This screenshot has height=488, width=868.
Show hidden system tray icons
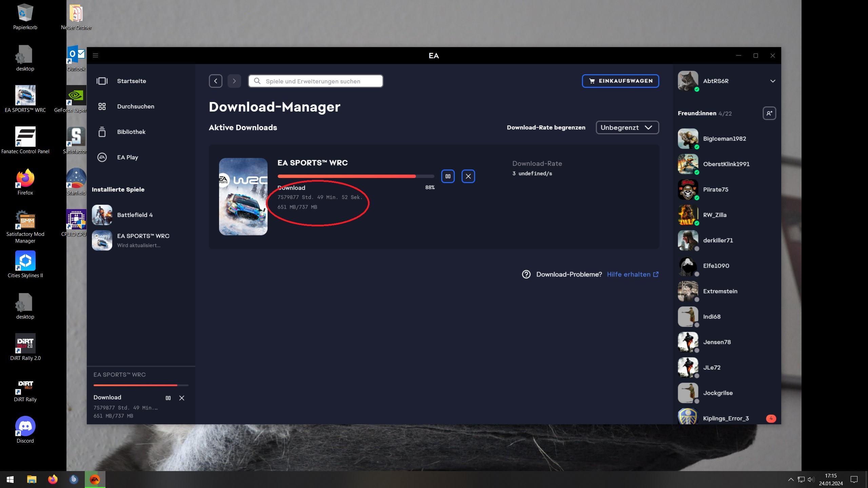click(x=791, y=480)
